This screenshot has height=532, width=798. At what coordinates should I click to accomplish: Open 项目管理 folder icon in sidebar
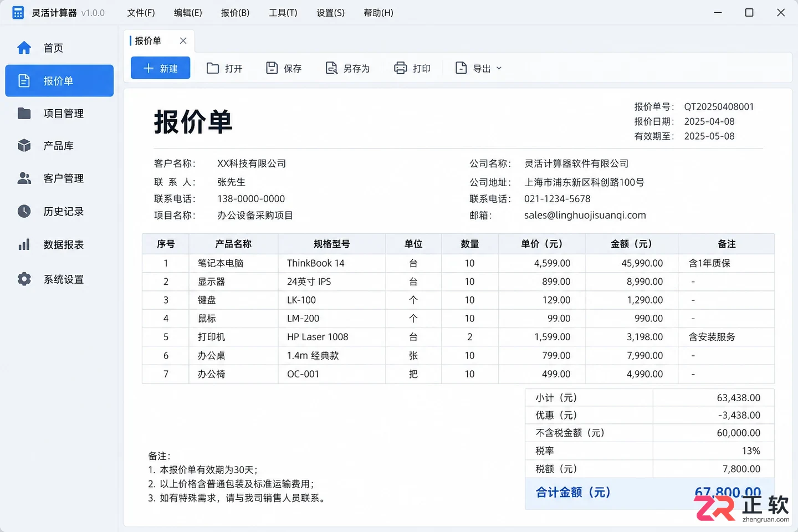24,113
